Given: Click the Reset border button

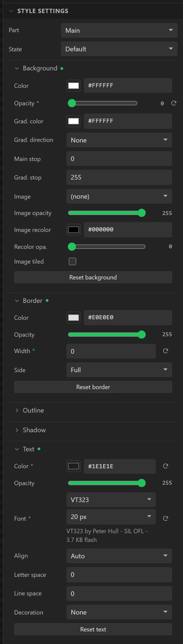Looking at the screenshot, I should (x=93, y=387).
